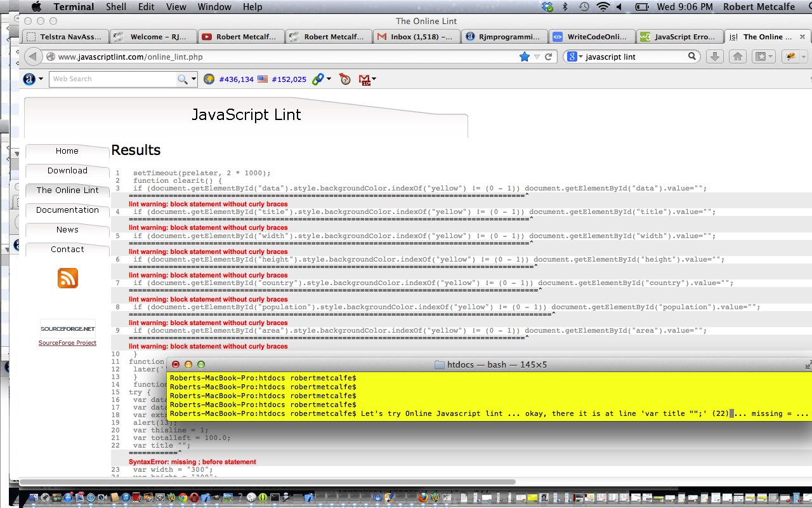Image resolution: width=812 pixels, height=508 pixels.
Task: Open the News sidebar link
Action: 67,230
